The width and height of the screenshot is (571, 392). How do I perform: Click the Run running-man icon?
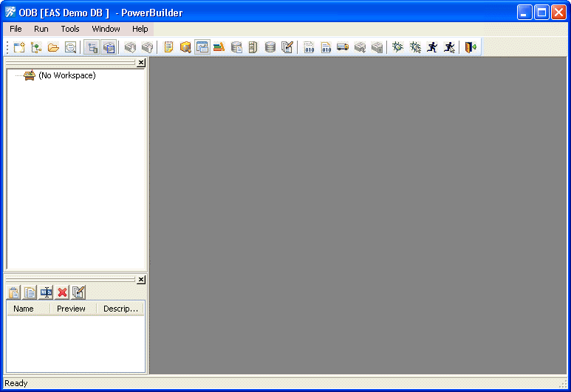click(432, 47)
